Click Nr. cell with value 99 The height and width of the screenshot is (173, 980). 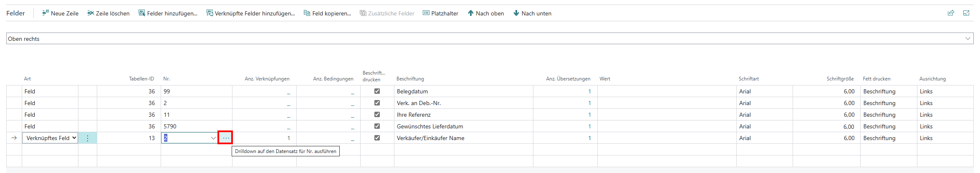[x=196, y=91]
